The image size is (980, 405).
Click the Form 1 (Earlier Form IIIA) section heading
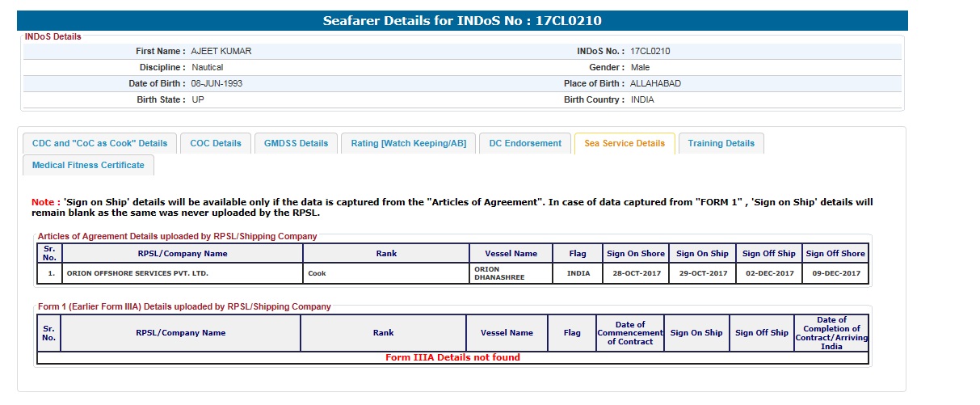[184, 306]
